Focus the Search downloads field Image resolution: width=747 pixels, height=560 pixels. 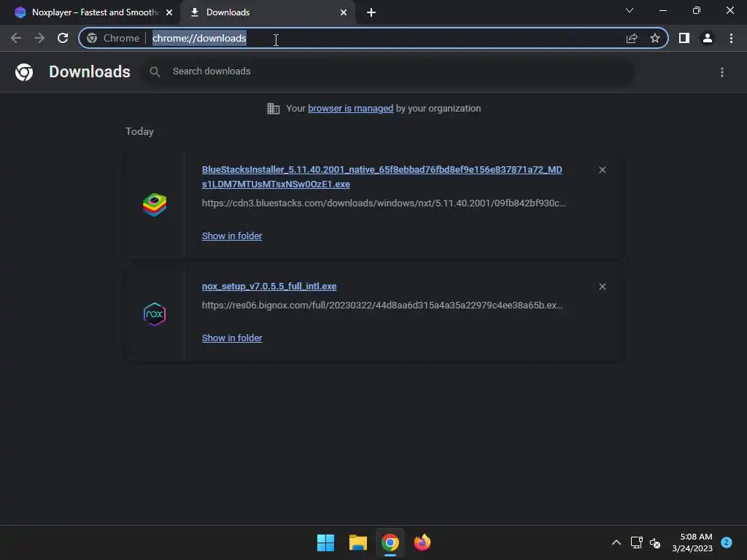387,71
